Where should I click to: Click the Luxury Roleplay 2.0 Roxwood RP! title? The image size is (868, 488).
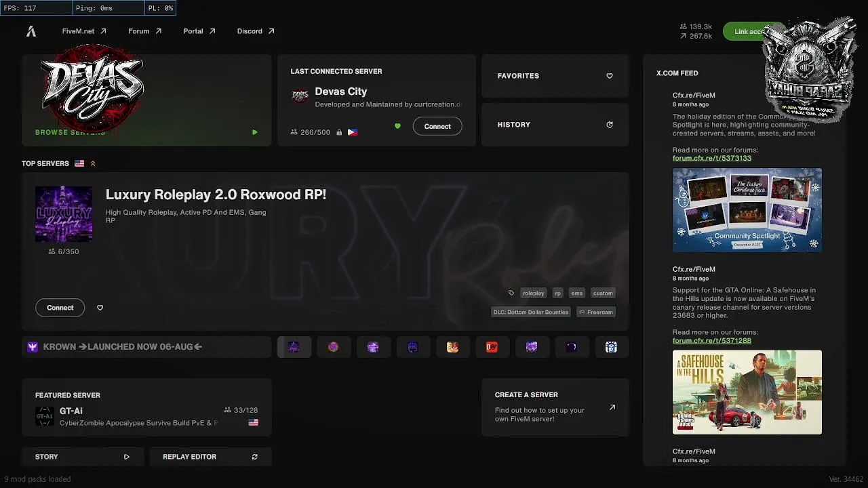point(216,195)
